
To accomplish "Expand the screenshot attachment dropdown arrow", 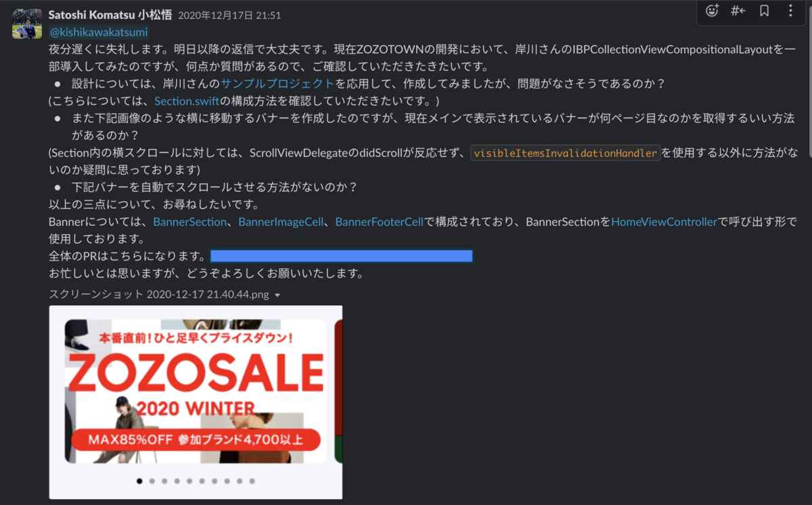I will [x=277, y=295].
